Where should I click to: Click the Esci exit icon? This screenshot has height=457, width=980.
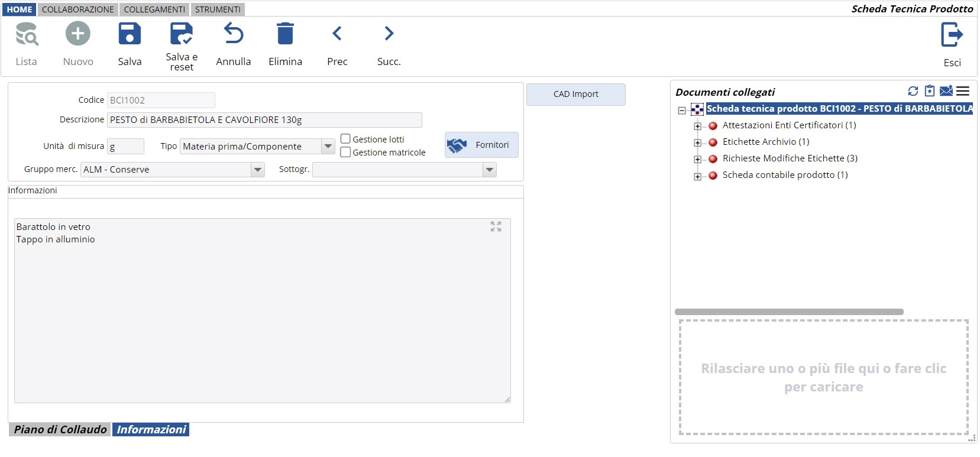coord(952,35)
